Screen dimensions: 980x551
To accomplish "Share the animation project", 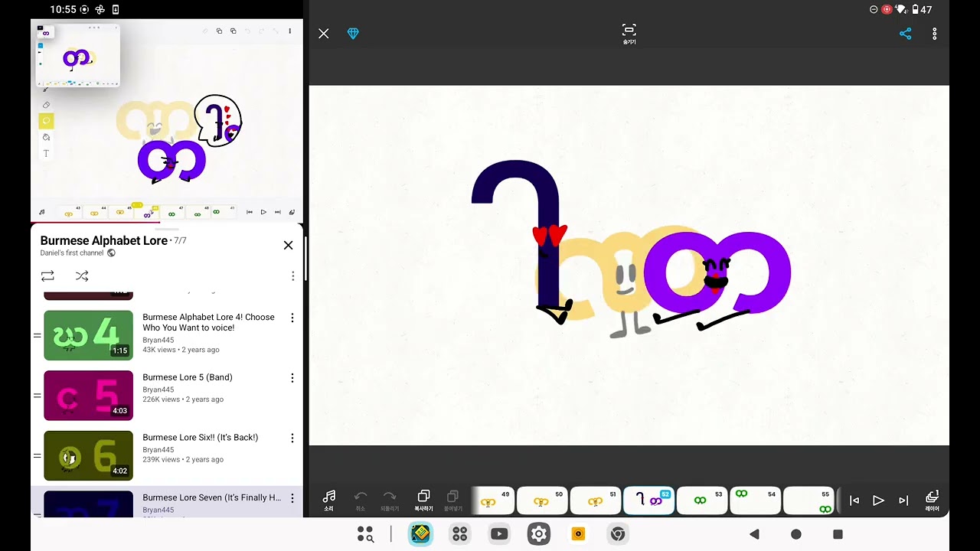I will (x=905, y=34).
